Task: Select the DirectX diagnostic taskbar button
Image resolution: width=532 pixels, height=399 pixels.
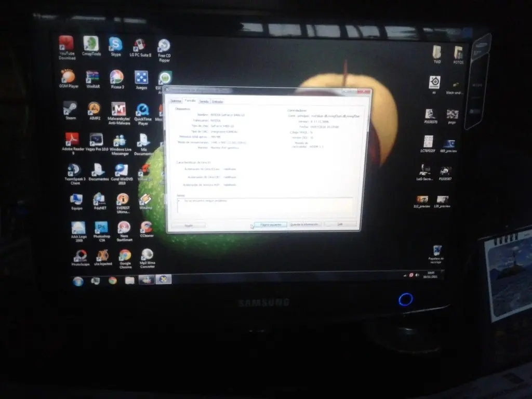Action: pyautogui.click(x=164, y=279)
